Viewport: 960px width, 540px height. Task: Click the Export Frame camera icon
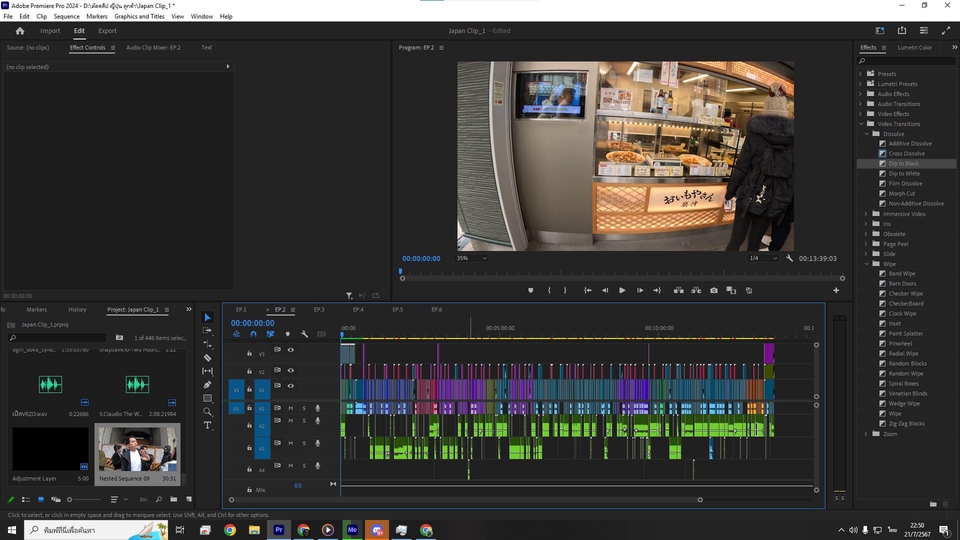coord(714,290)
